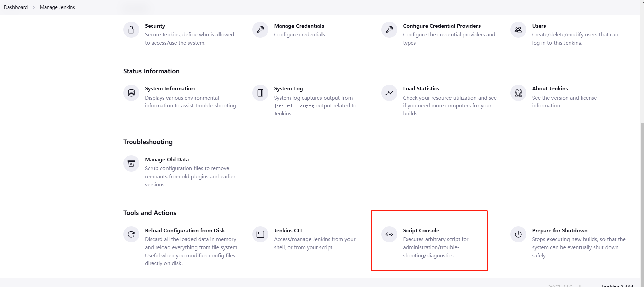Viewport: 644px width, 287px height.
Task: Click 'Create/delete/modify users' description text
Action: pos(575,39)
